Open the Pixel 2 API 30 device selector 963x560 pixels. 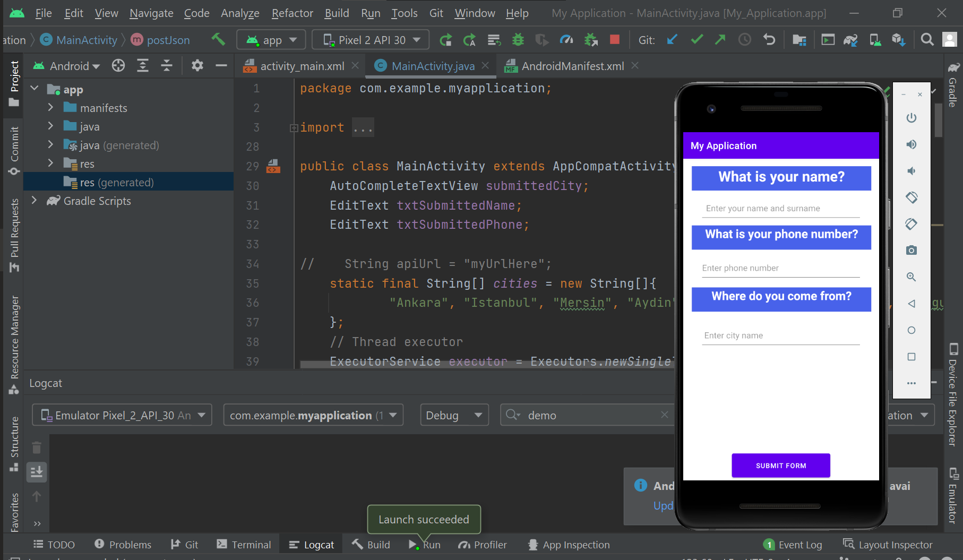(370, 39)
